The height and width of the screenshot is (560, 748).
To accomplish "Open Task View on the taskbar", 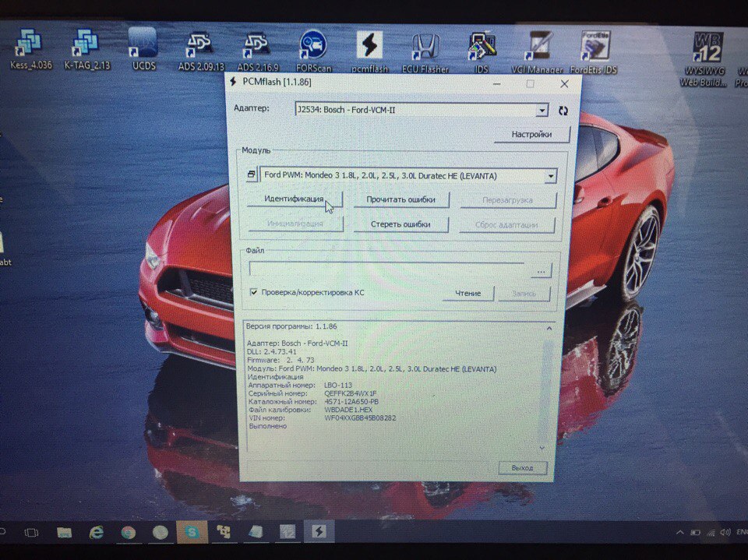I will pyautogui.click(x=31, y=532).
